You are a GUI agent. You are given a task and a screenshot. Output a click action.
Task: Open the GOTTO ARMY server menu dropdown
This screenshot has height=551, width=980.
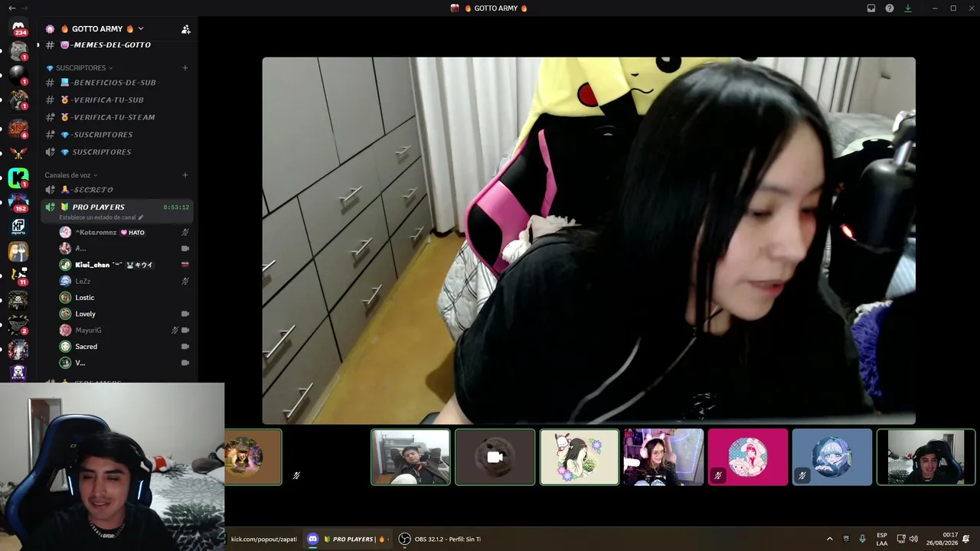click(x=103, y=29)
